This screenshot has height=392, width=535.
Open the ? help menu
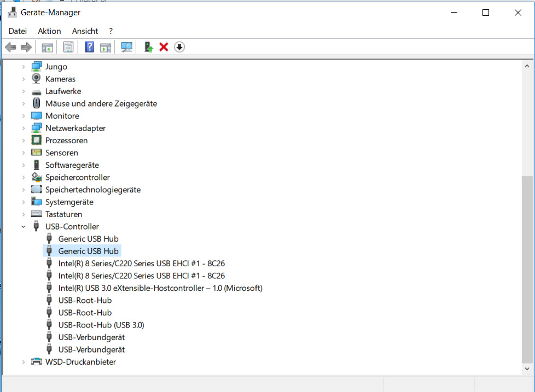pos(111,31)
